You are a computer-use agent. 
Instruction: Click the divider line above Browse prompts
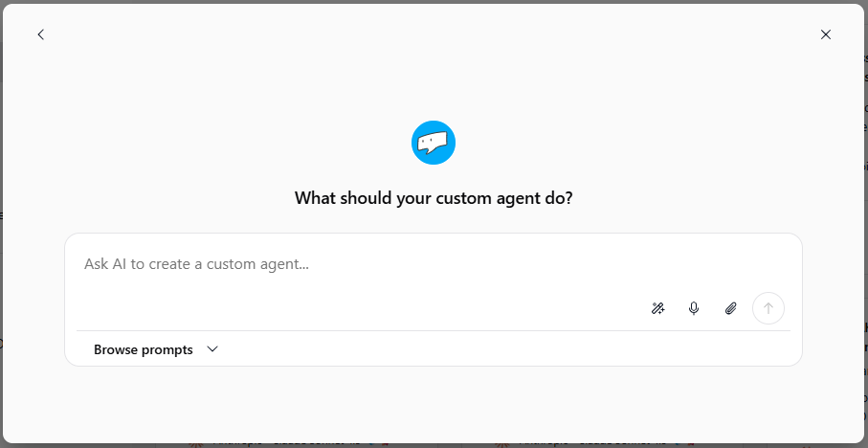[434, 330]
